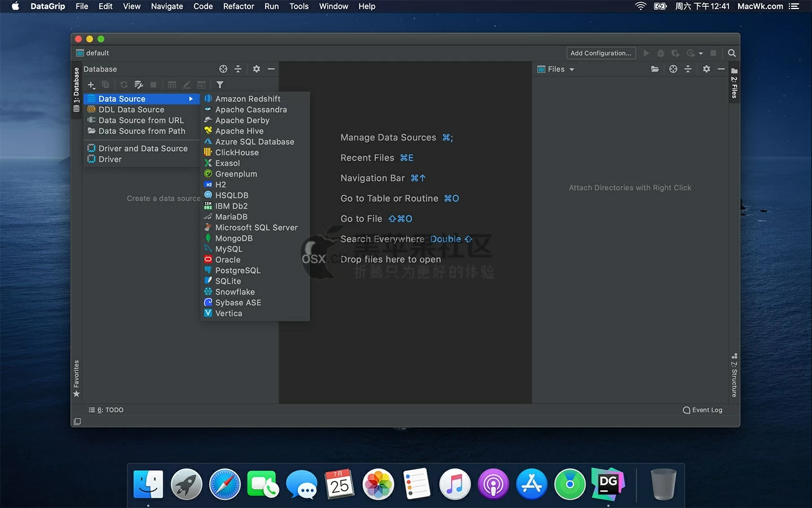Choose SQLite from list
Screen dimensions: 812x508
pyautogui.click(x=255, y=281)
